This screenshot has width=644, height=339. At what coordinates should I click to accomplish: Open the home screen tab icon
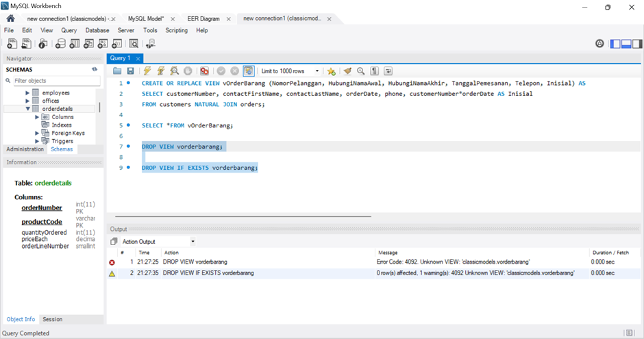point(11,18)
